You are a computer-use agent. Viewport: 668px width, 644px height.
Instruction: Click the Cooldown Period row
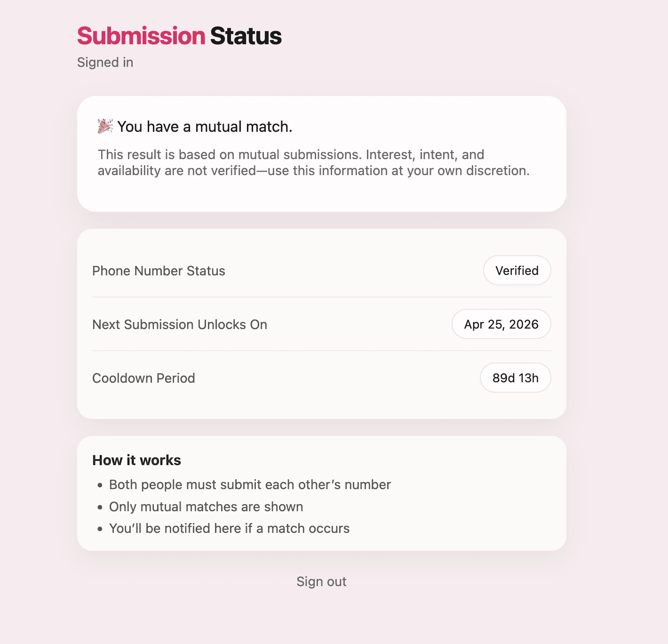tap(322, 378)
